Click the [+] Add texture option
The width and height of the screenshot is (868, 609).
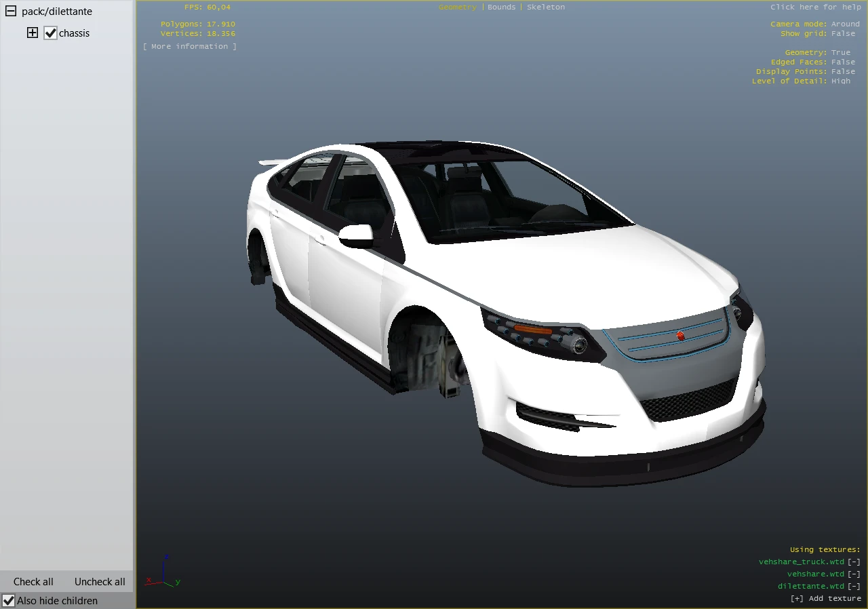(x=825, y=598)
